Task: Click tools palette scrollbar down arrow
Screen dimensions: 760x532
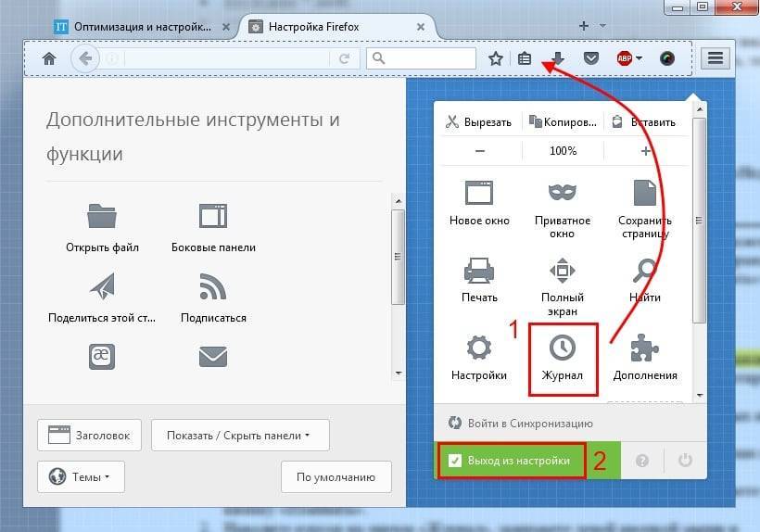Action: point(399,374)
